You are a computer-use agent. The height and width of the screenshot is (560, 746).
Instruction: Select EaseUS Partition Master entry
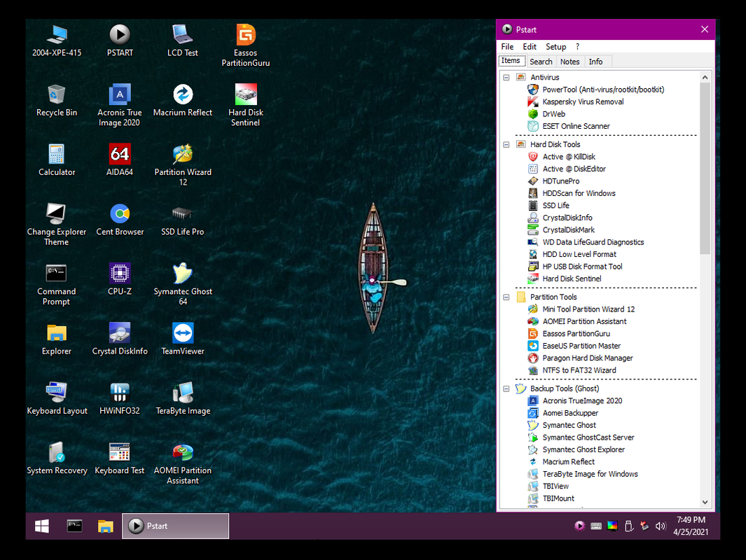coord(581,346)
